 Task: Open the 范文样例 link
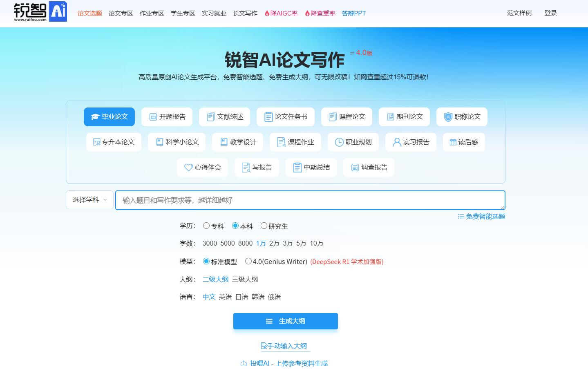(x=519, y=13)
